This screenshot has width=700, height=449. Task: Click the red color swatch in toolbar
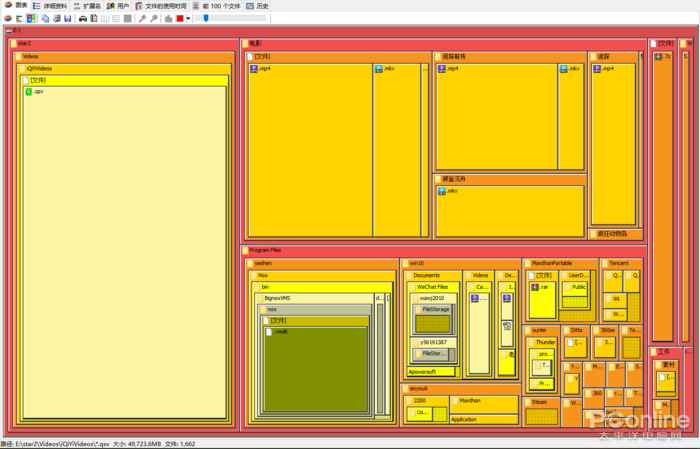tap(180, 18)
